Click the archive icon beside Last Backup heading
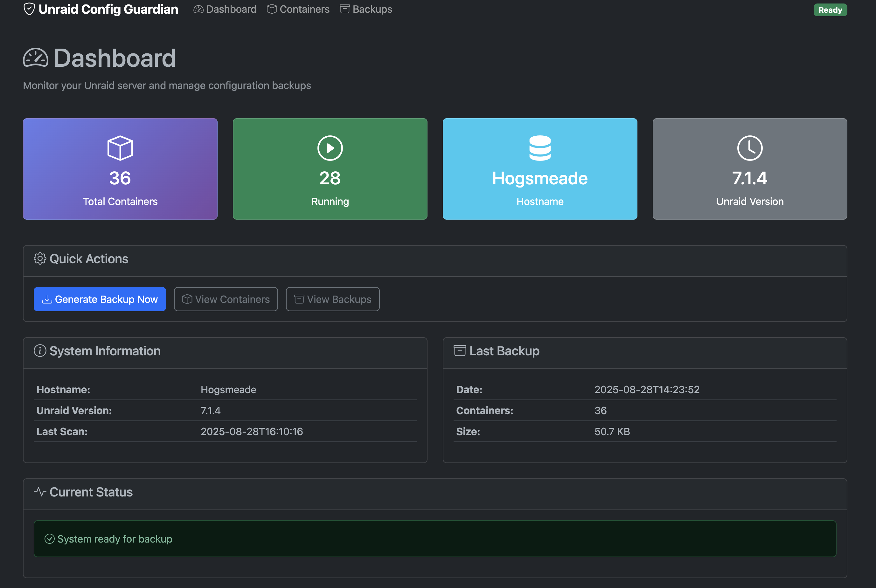 click(460, 351)
